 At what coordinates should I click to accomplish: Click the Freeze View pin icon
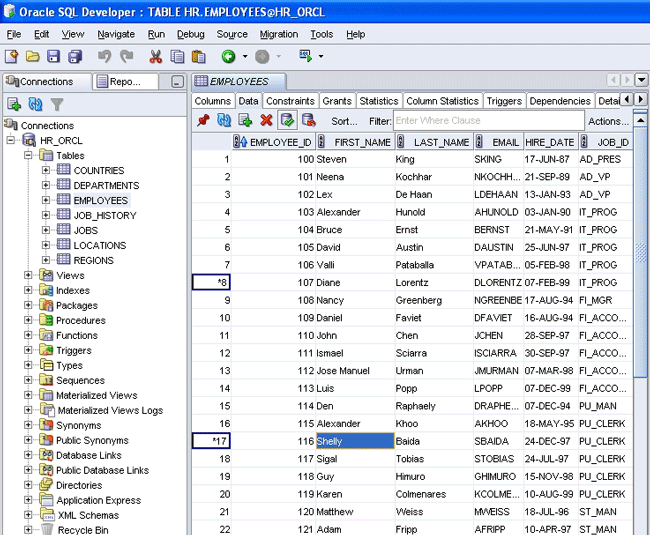(204, 120)
